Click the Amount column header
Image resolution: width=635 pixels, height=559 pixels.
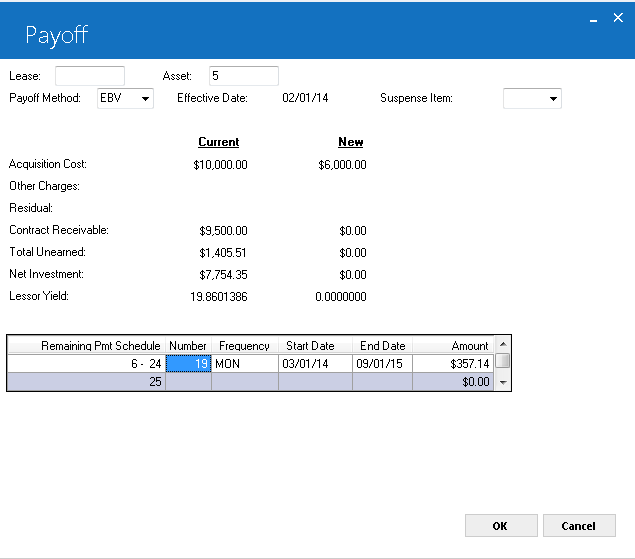(453, 346)
